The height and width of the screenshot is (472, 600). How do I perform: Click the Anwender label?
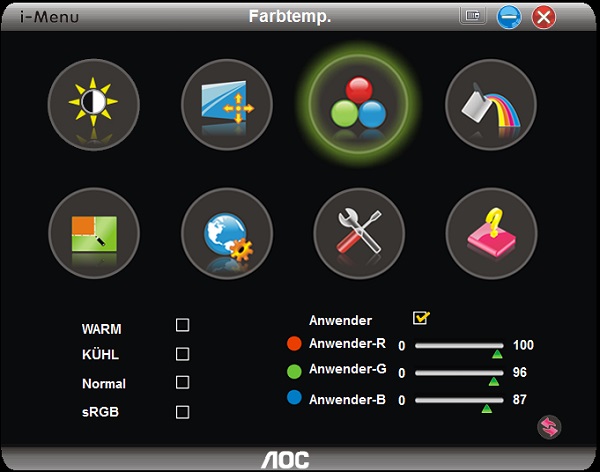pos(340,320)
